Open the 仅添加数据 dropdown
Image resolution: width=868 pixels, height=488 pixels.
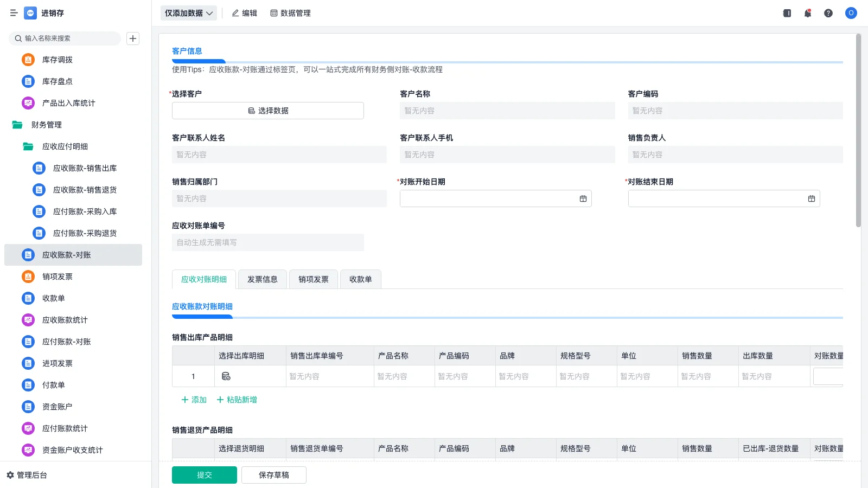click(x=189, y=13)
